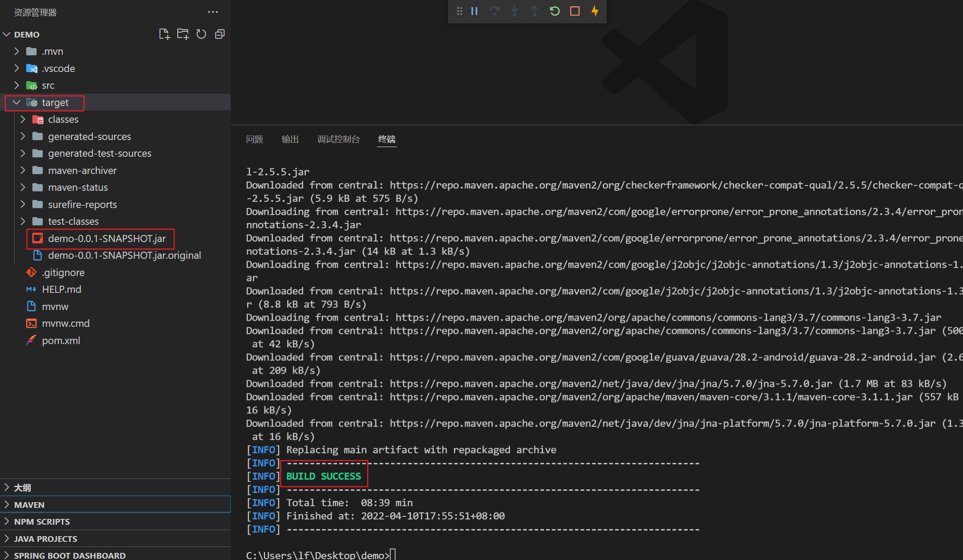Click the Step Over debug icon
The height and width of the screenshot is (560, 963).
pos(495,11)
